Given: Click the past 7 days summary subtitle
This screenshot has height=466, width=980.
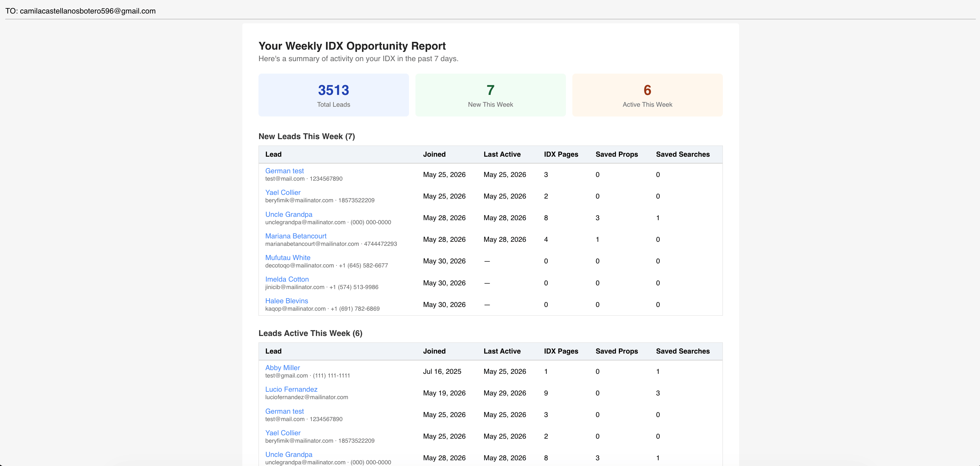Looking at the screenshot, I should [x=358, y=59].
